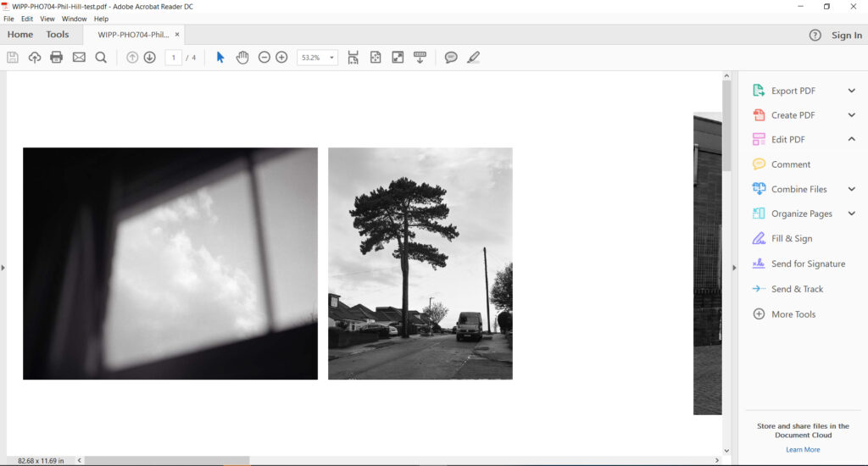The width and height of the screenshot is (868, 466).
Task: Send file by email envelope icon
Action: tap(79, 57)
